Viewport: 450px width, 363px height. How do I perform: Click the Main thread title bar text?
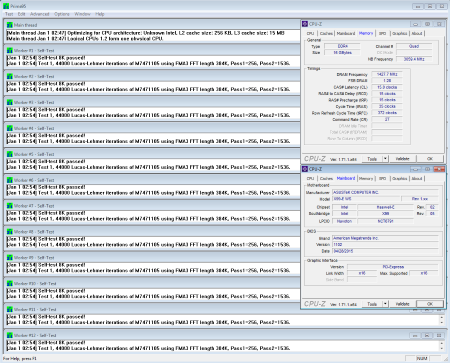[x=25, y=25]
